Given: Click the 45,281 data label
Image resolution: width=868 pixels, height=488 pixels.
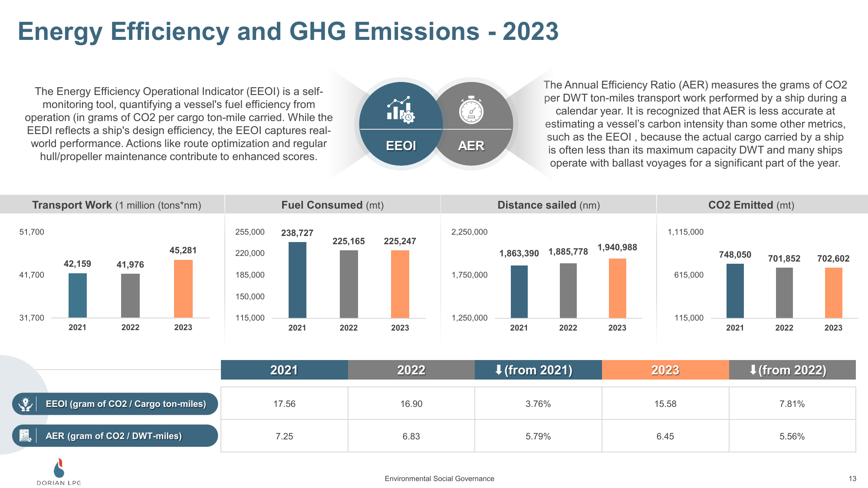Looking at the screenshot, I should (x=183, y=250).
